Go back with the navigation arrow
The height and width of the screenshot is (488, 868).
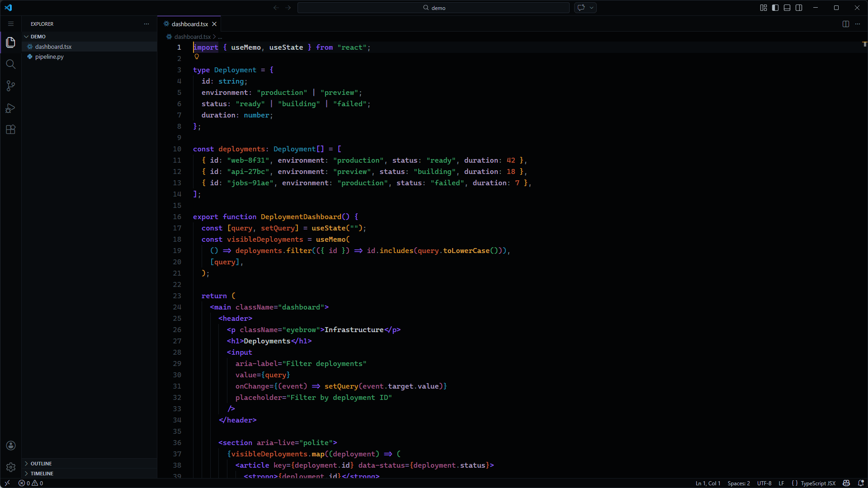point(276,8)
